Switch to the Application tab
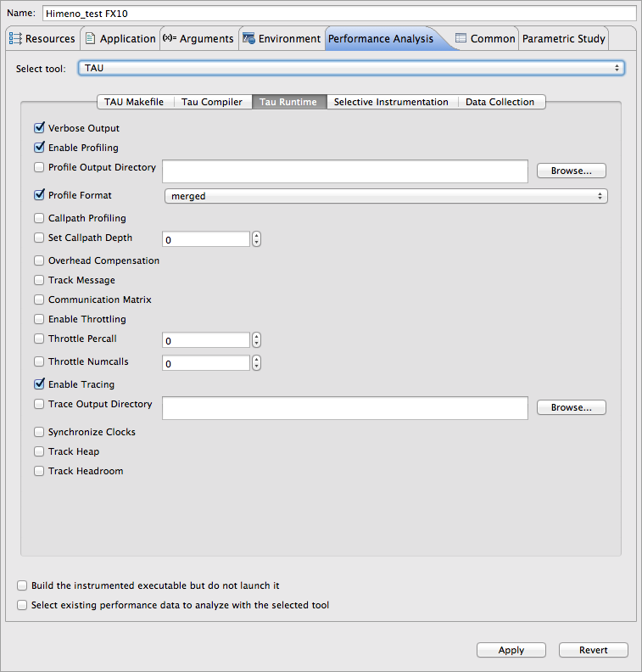The height and width of the screenshot is (672, 642). pyautogui.click(x=120, y=39)
